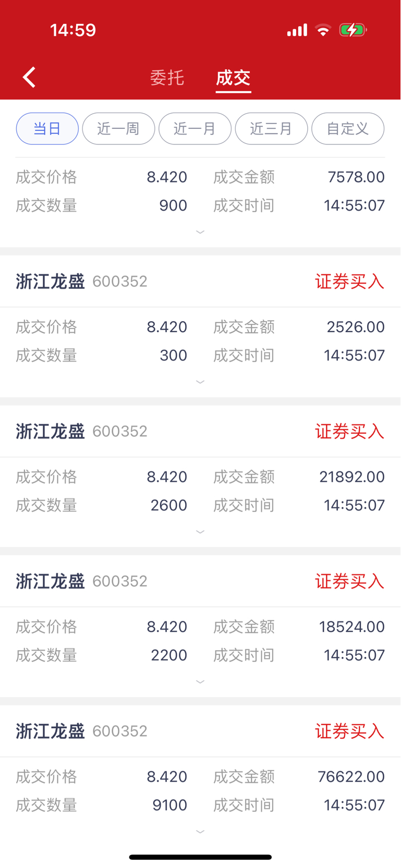This screenshot has width=401, height=868.
Task: Expand the 18524.00 trade details chevron
Action: (x=200, y=682)
